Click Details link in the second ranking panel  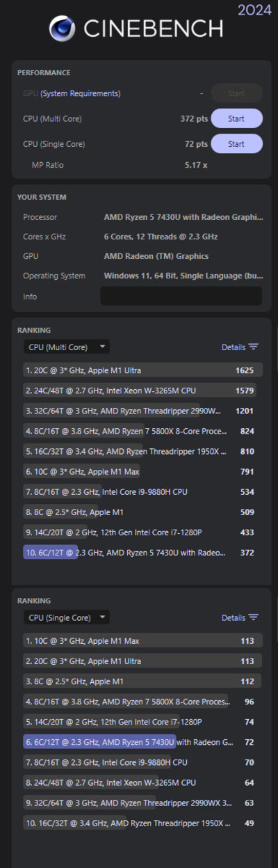click(x=234, y=617)
